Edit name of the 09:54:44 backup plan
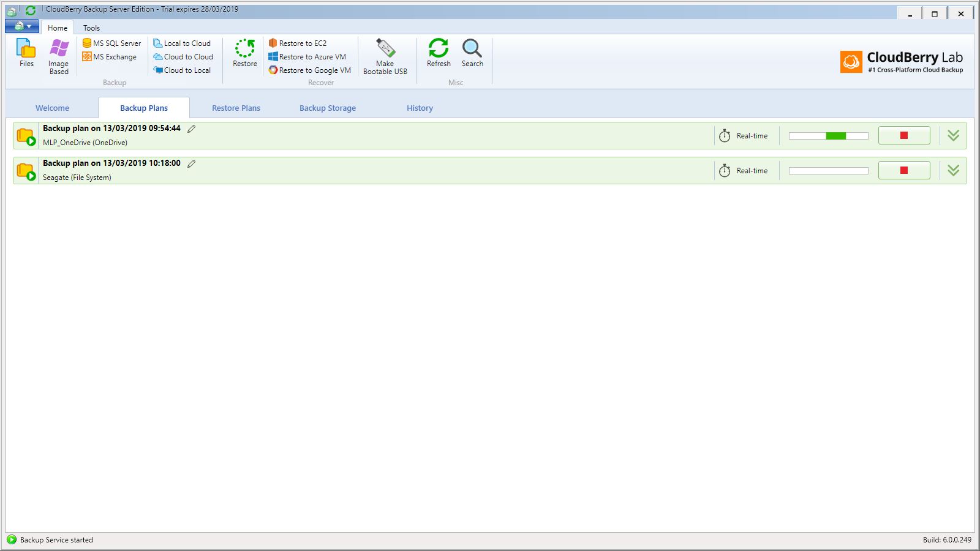This screenshot has height=551, width=980. pos(192,129)
